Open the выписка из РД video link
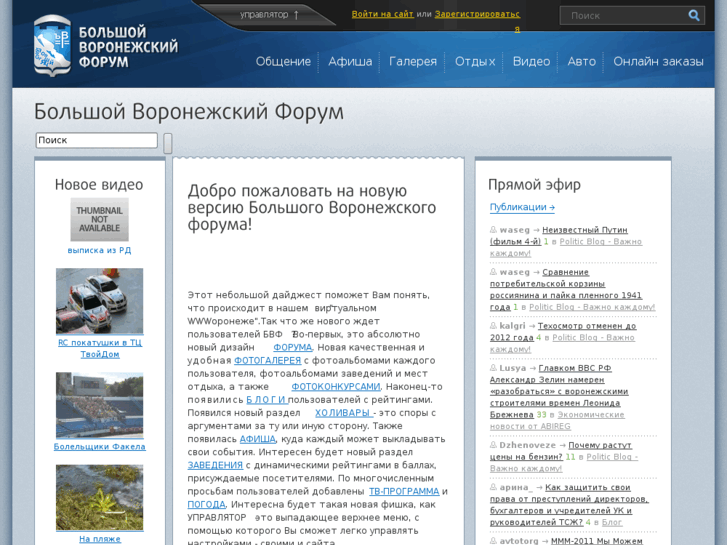 tap(99, 250)
